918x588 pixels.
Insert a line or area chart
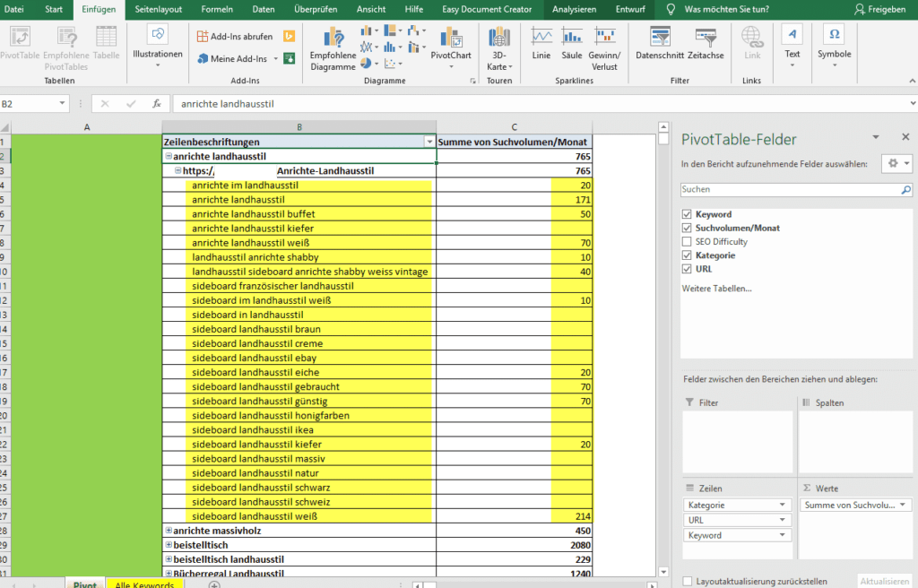click(369, 47)
